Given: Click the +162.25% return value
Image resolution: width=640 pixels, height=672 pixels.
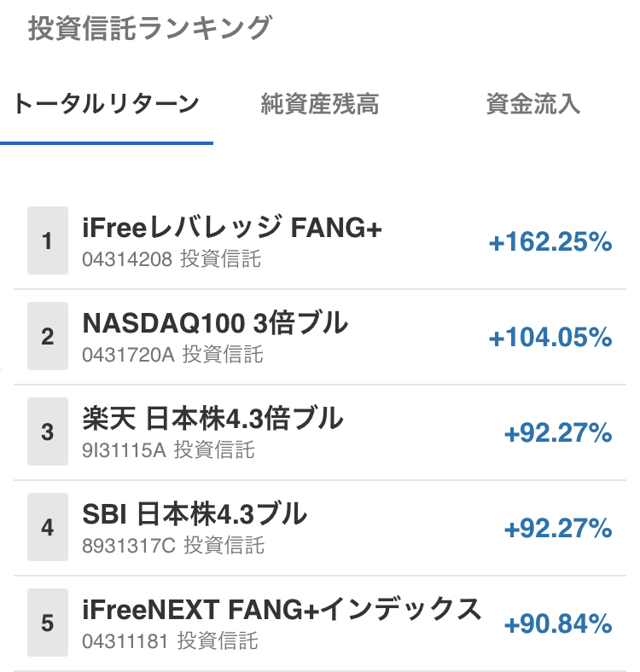Looking at the screenshot, I should tap(550, 242).
